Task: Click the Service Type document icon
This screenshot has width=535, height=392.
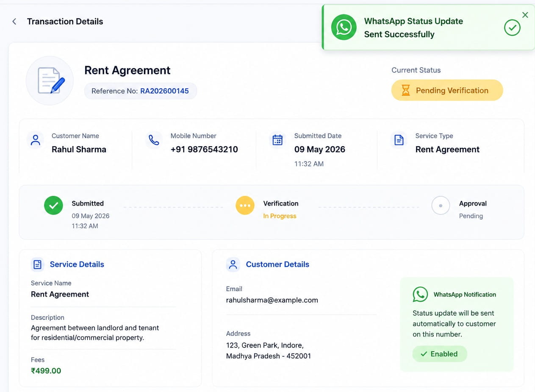Action: click(x=399, y=140)
